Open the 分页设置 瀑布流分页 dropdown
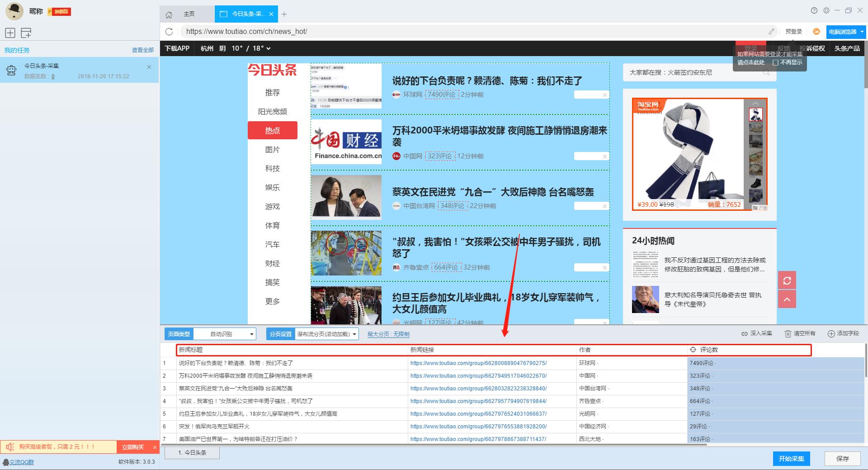Screen dimensions: 868x470 [x=327, y=334]
